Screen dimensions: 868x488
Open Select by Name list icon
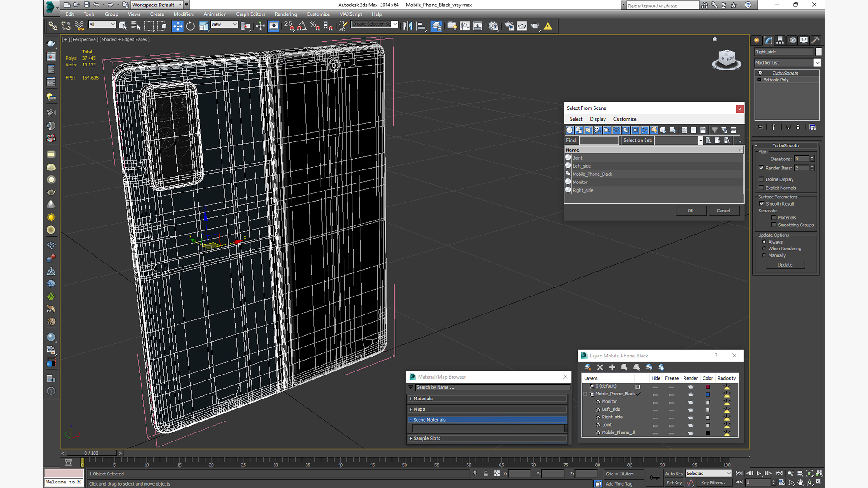tap(136, 26)
